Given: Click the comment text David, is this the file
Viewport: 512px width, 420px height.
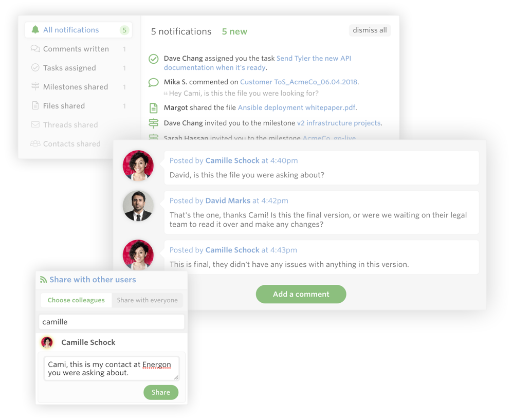Looking at the screenshot, I should coord(247,175).
